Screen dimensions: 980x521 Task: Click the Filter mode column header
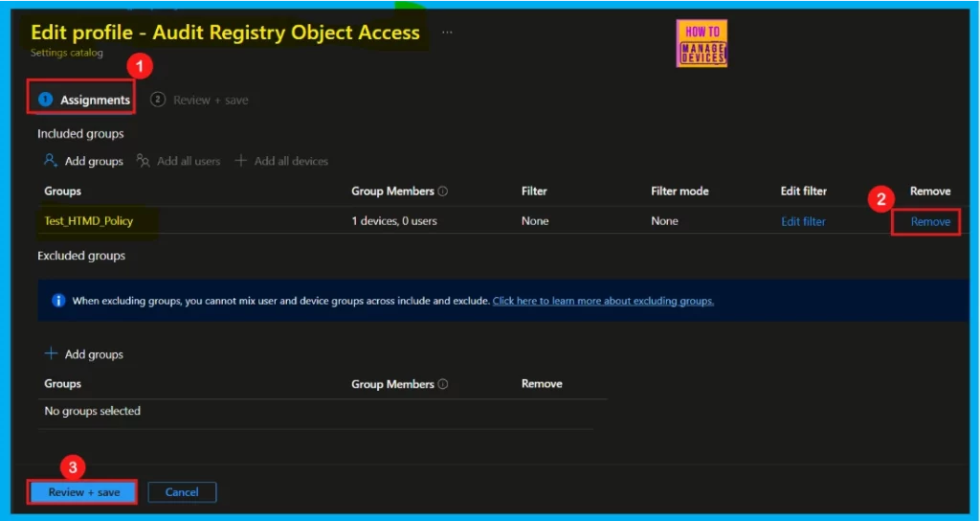click(x=680, y=192)
